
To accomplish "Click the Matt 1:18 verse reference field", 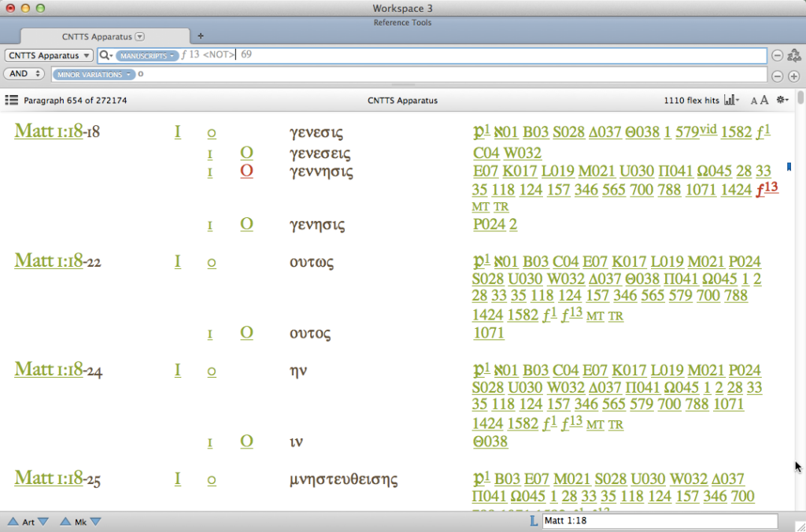I will click(659, 521).
